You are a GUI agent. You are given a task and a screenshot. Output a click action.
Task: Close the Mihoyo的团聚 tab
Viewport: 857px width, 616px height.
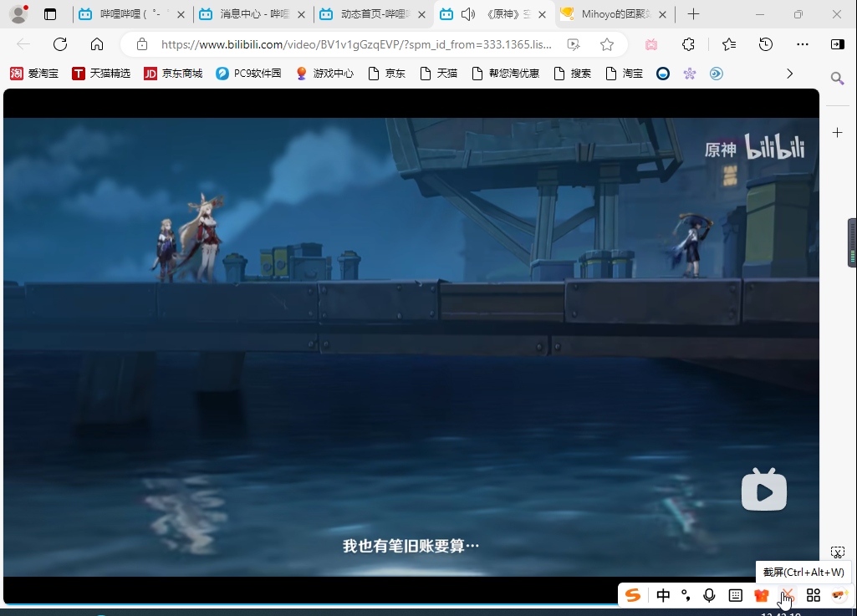pos(662,15)
